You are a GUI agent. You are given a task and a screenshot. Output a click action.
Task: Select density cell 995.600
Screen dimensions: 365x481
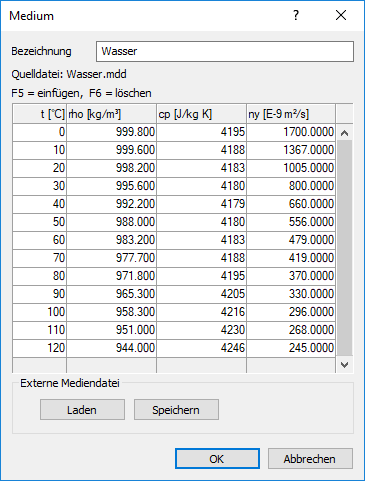[112, 186]
